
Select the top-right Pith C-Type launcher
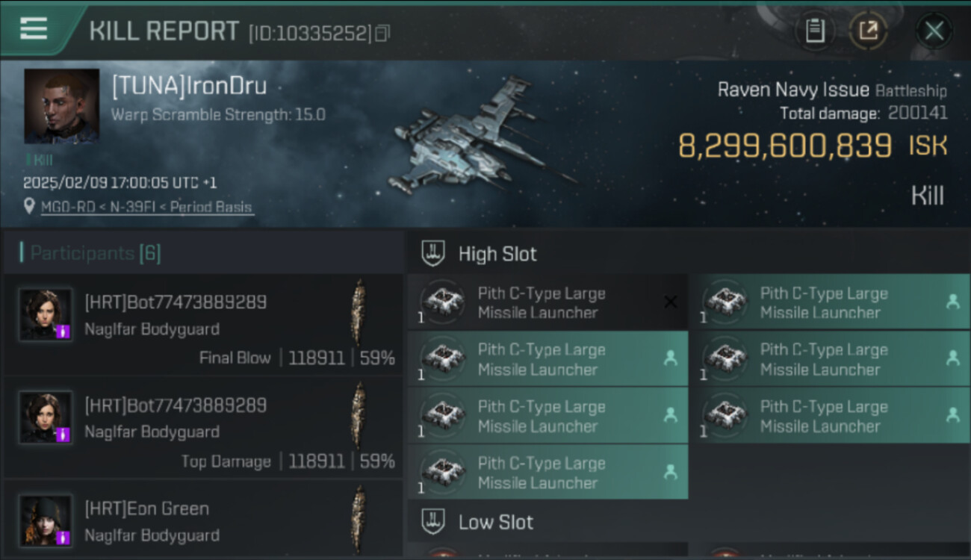click(x=834, y=302)
